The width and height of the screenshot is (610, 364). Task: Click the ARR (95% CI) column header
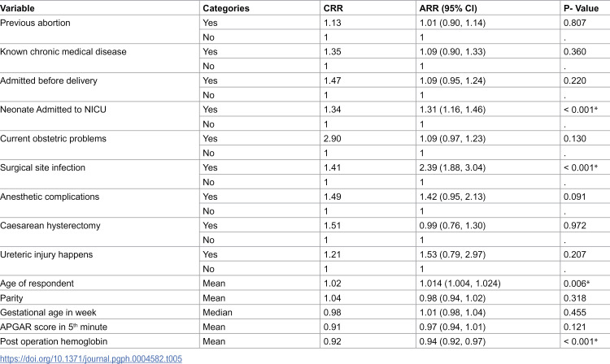[x=448, y=8]
